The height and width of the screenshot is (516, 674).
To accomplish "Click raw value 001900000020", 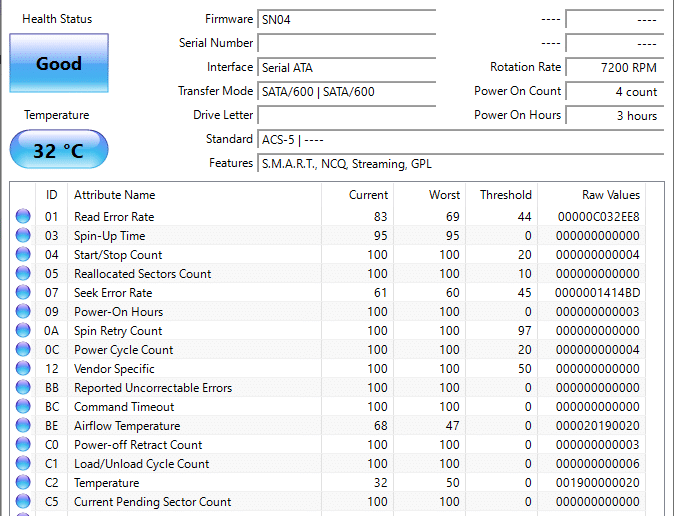I will coord(597,483).
